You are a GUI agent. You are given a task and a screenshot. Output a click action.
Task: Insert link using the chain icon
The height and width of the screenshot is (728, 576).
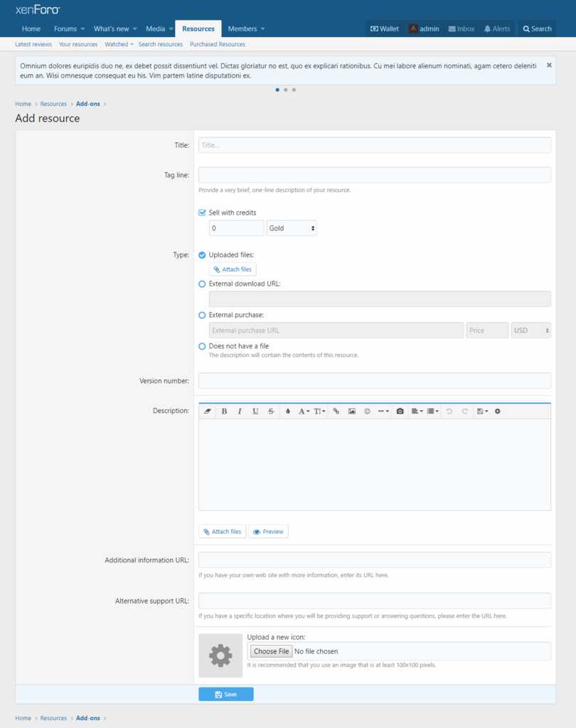point(336,411)
